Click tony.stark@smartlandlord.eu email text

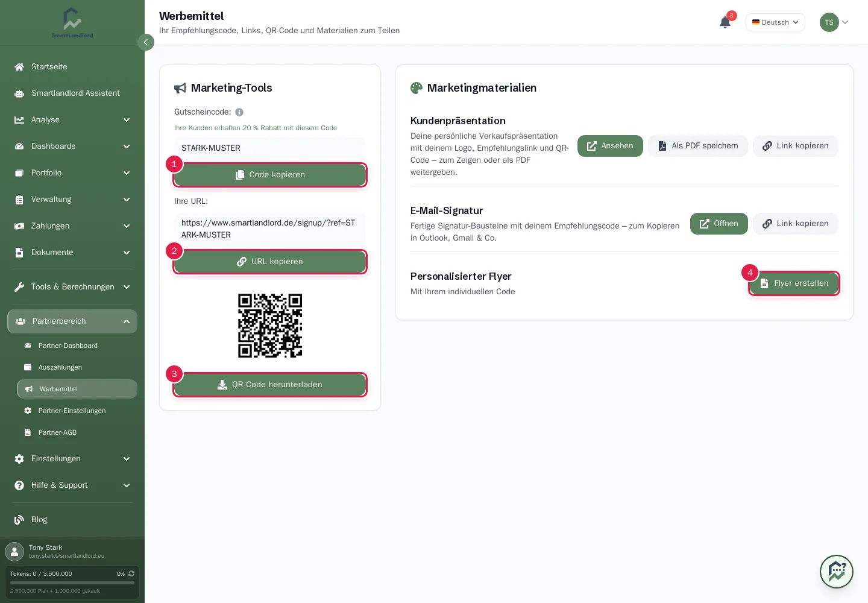[x=66, y=556]
